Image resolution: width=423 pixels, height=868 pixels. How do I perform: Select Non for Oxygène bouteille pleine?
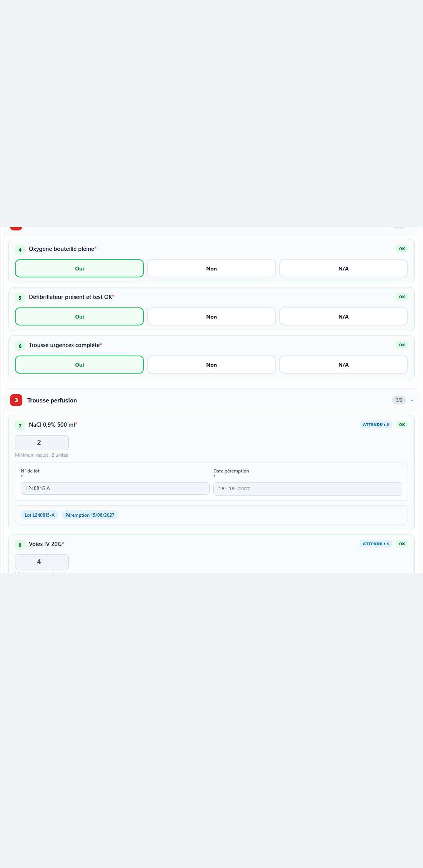211,269
